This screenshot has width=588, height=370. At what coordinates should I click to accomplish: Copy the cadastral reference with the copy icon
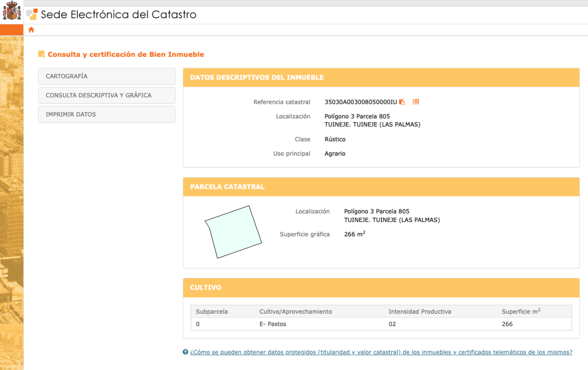[x=402, y=102]
